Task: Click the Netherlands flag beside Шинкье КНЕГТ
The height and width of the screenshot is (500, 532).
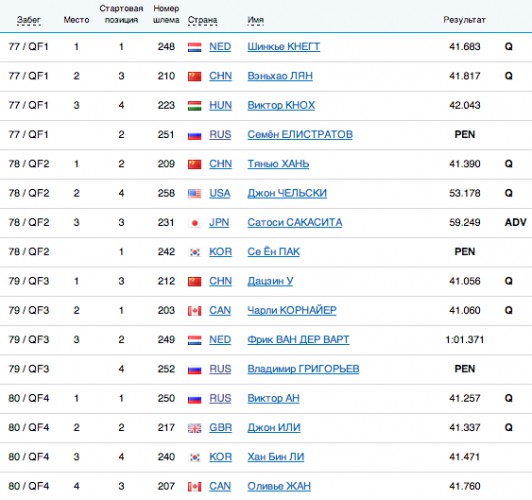Action: 194,47
